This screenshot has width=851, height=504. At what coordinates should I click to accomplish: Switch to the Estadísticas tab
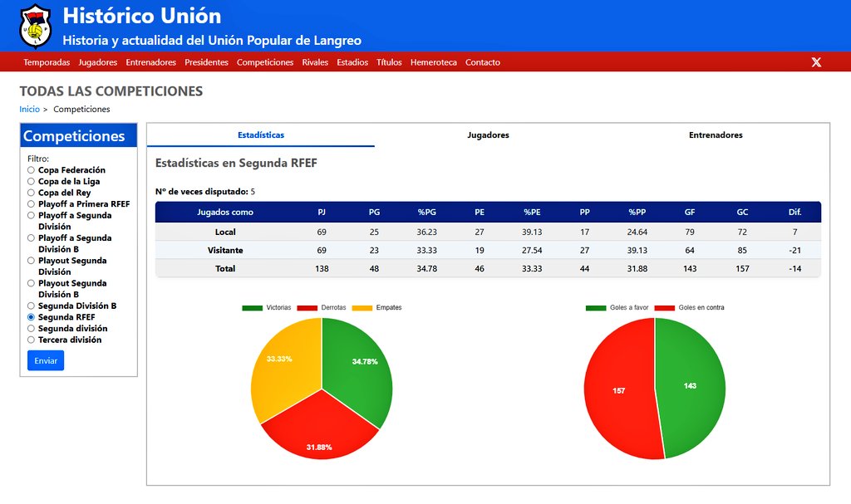click(260, 135)
